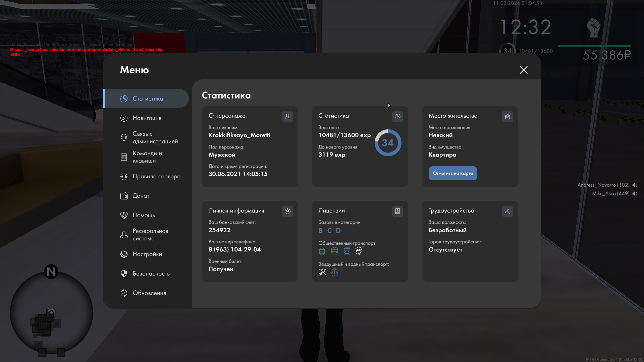Viewport: 644px width, 362px height.
Task: Open Связь с администрацией section
Action: (x=155, y=137)
